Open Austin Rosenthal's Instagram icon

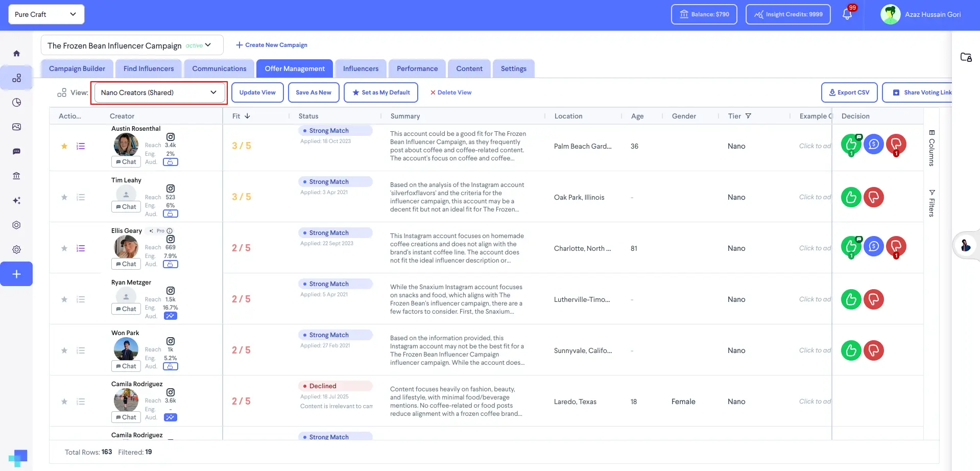pyautogui.click(x=171, y=137)
